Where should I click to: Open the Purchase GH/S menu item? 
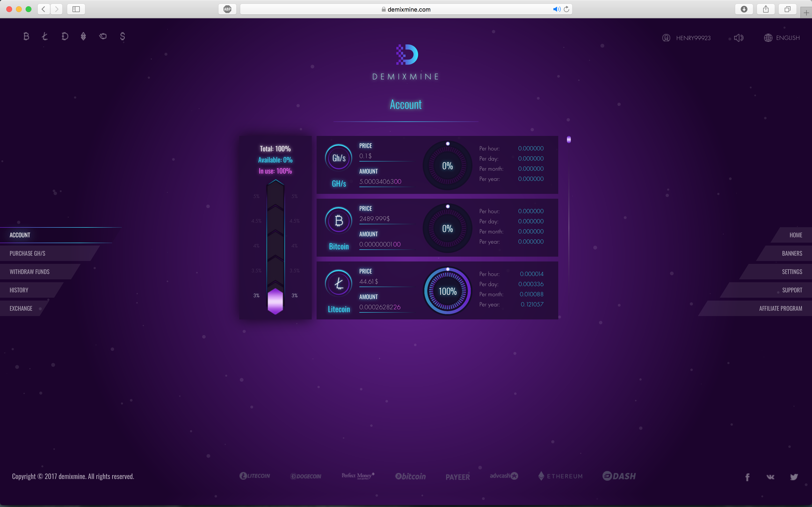[x=28, y=253]
